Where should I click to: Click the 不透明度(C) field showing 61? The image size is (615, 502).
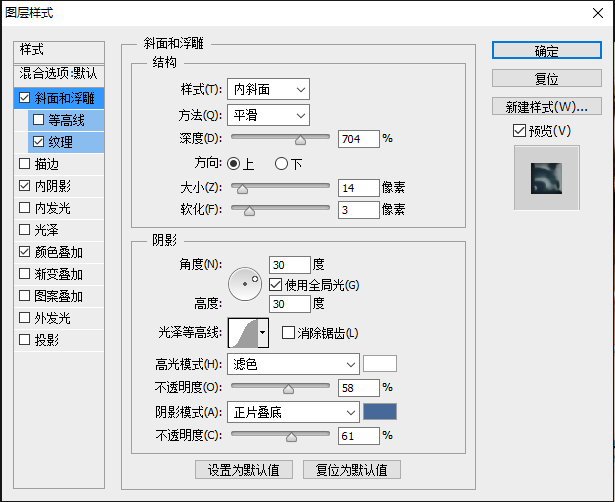coord(358,436)
